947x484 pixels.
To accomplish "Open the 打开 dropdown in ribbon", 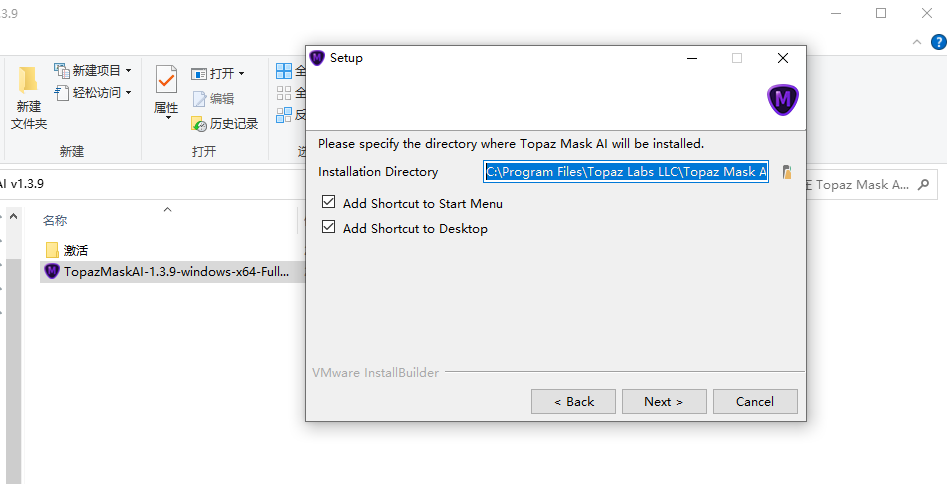I will click(x=217, y=74).
